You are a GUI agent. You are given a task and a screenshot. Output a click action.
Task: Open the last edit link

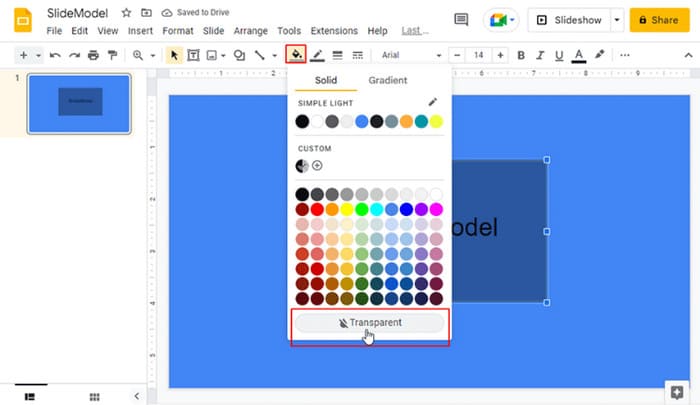coord(415,31)
